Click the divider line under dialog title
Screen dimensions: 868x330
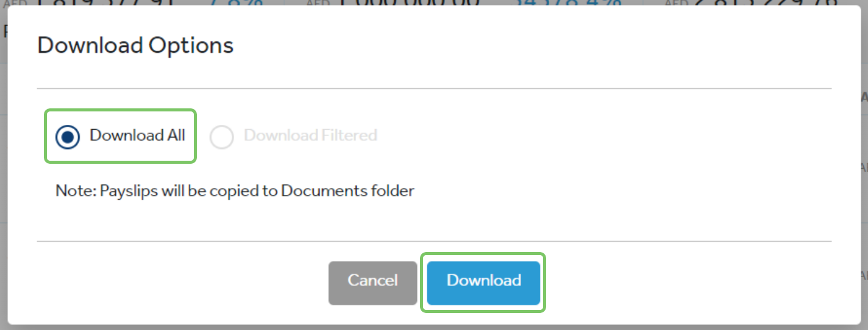pos(435,88)
